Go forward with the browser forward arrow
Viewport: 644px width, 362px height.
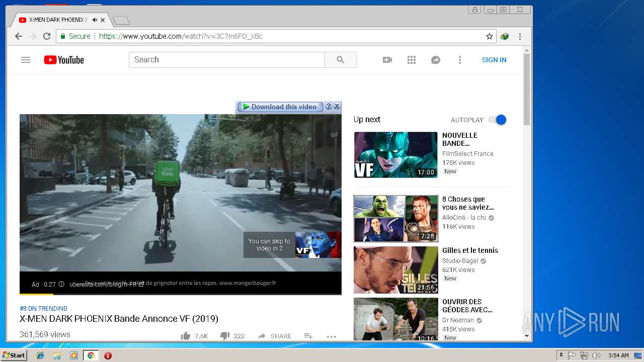[33, 36]
